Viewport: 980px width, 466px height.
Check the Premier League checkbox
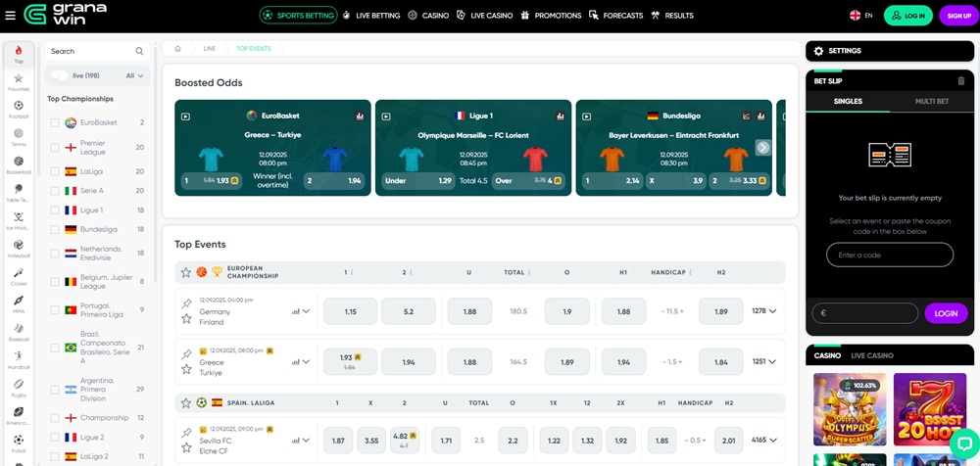tap(55, 148)
